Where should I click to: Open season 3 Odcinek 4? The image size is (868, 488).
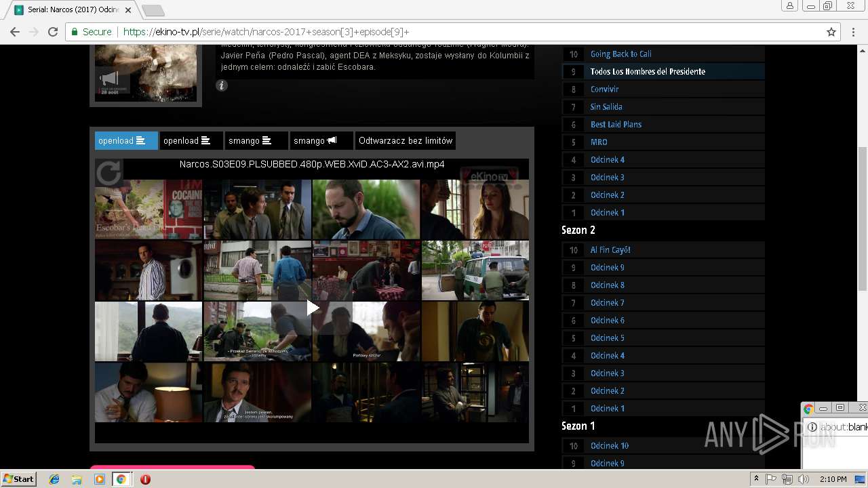point(608,159)
